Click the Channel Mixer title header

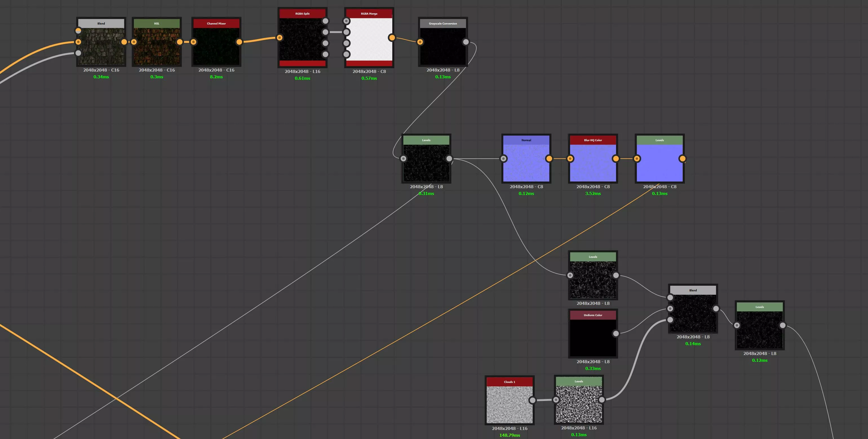(x=216, y=24)
